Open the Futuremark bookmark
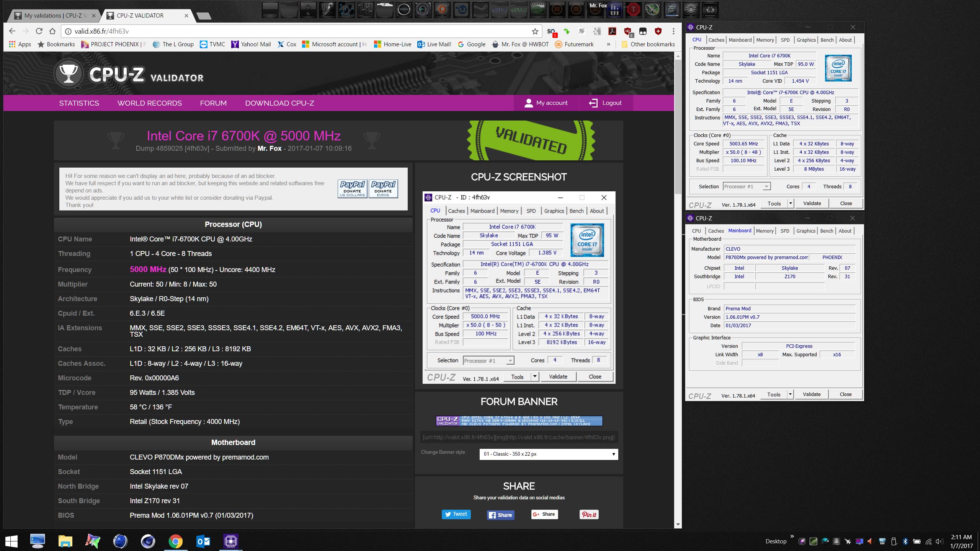 [574, 44]
